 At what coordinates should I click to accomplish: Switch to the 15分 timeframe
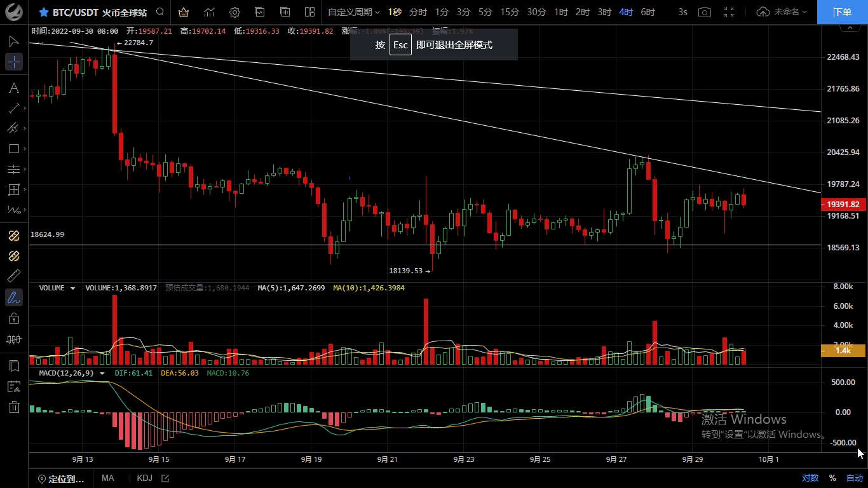click(x=510, y=12)
